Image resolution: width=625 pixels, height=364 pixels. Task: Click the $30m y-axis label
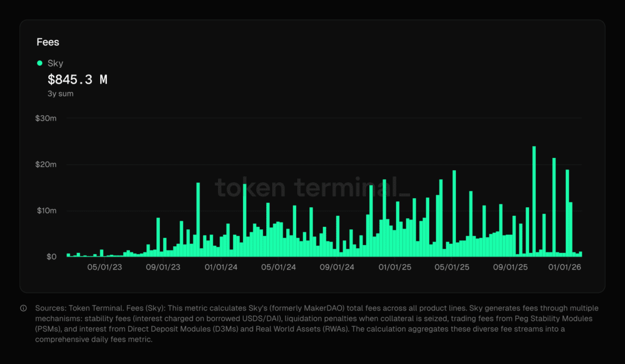point(46,118)
